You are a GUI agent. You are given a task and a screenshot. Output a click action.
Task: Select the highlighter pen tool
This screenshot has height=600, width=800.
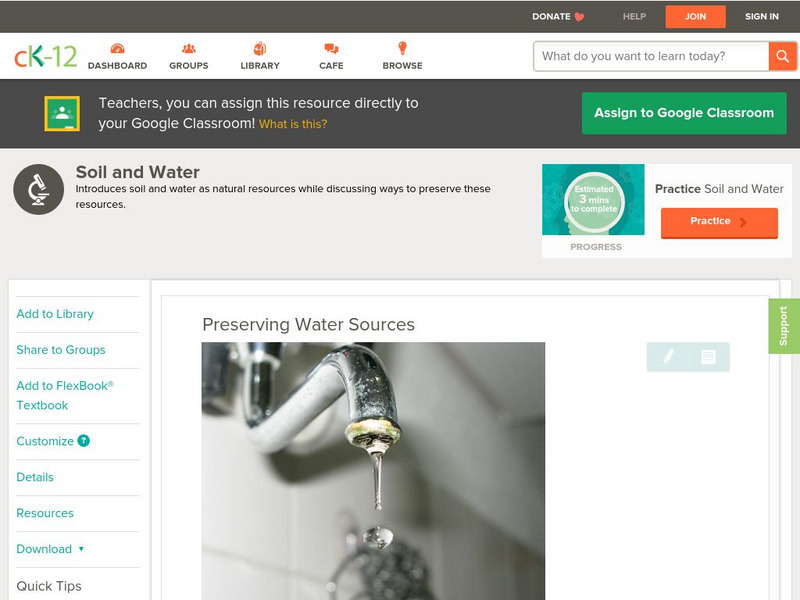coord(668,357)
